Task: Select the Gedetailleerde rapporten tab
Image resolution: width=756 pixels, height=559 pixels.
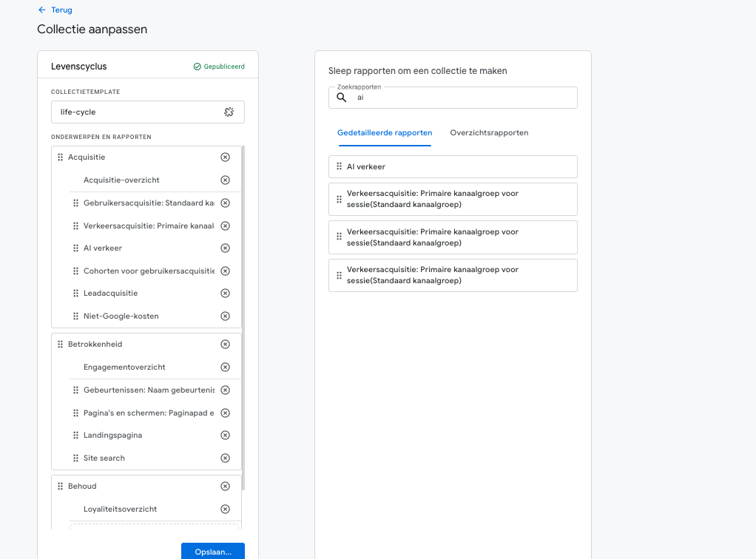Action: coord(385,133)
